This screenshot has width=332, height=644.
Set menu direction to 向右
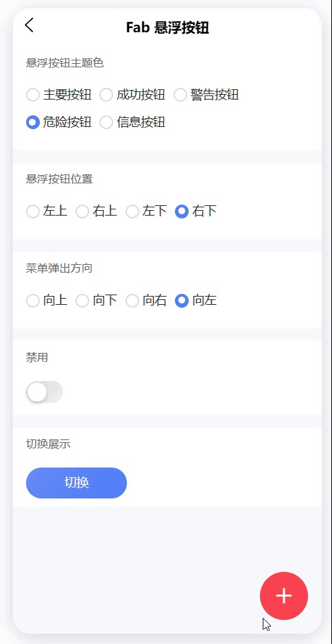(x=146, y=301)
